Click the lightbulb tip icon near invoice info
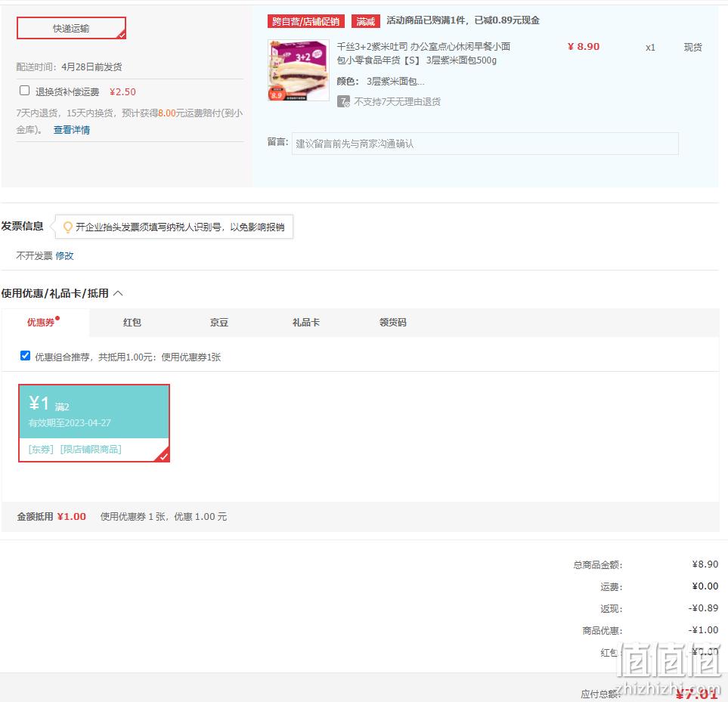Viewport: 728px width, 702px height. [x=68, y=227]
